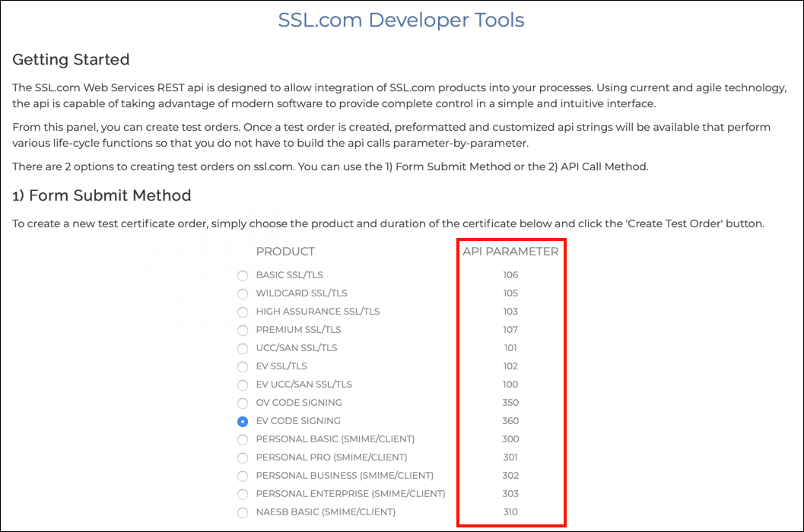The image size is (804, 532).
Task: Select the High Assurance SSL/TLS radio button
Action: pos(243,312)
